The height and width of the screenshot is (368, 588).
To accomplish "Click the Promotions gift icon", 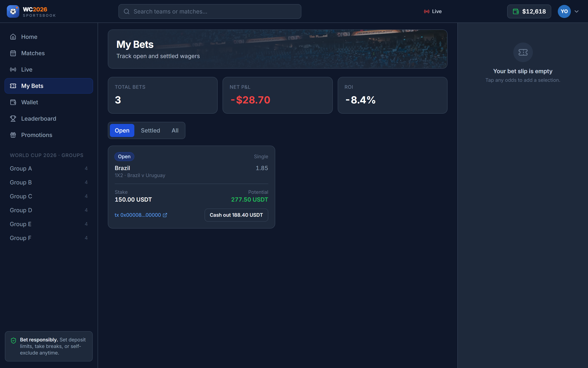I will [13, 135].
